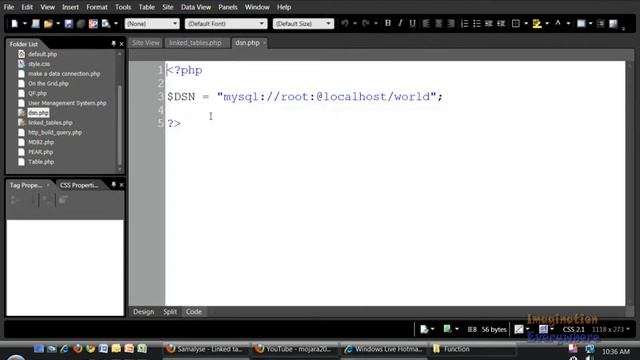Open the Format menu

97,7
